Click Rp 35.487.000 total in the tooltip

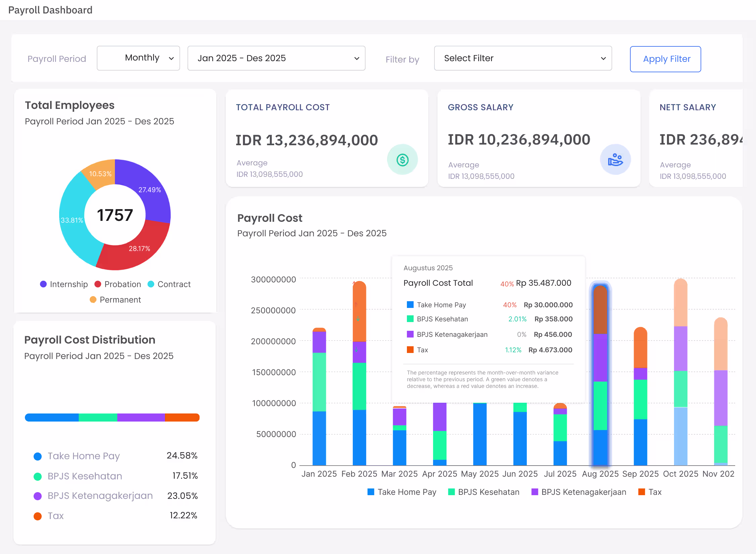(x=543, y=283)
